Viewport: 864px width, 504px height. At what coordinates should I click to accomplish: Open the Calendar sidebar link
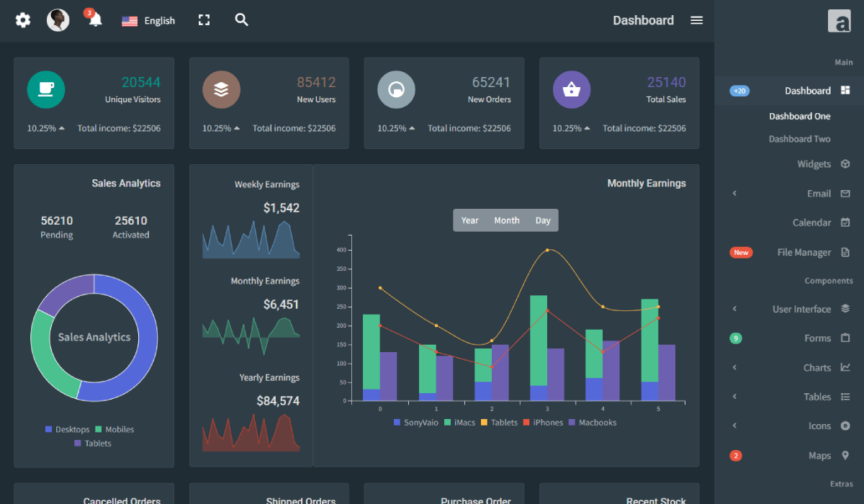[811, 222]
